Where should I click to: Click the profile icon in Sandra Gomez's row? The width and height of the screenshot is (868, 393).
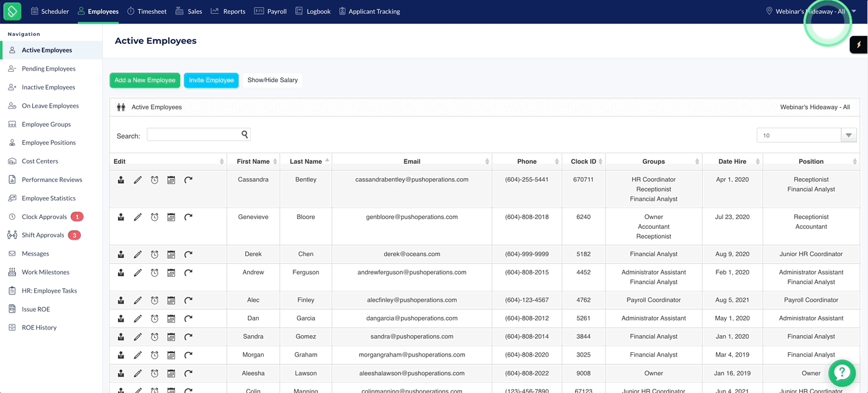tap(121, 336)
